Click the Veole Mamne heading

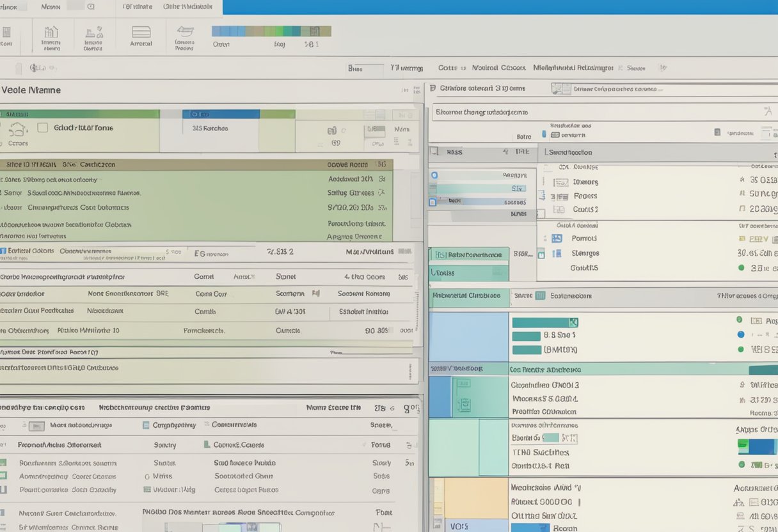tap(31, 90)
